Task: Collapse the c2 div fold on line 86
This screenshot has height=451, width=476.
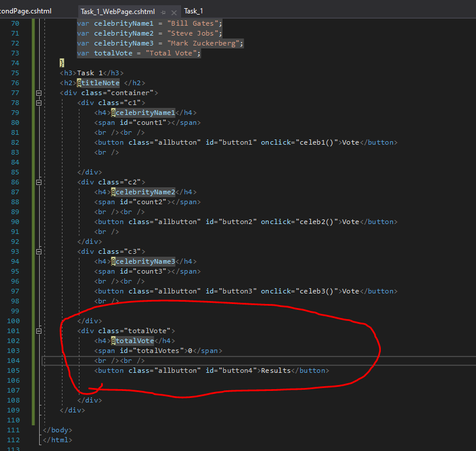Action: pyautogui.click(x=39, y=182)
